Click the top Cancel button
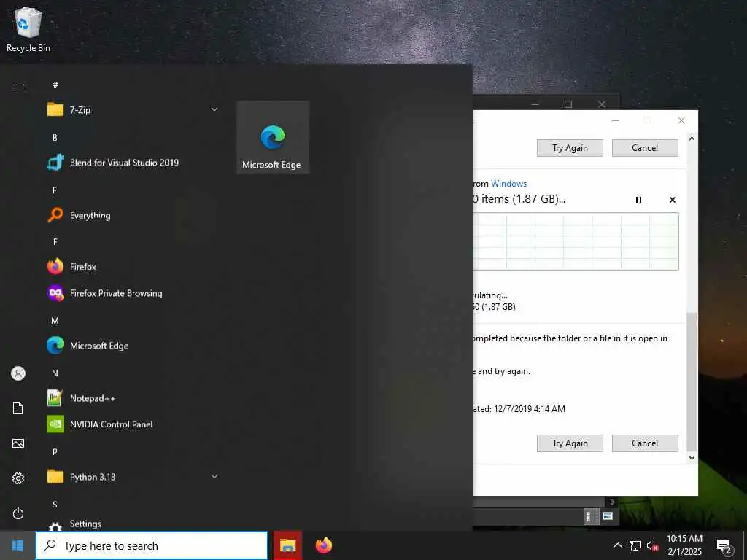Viewport: 747px width, 560px height. coord(645,147)
